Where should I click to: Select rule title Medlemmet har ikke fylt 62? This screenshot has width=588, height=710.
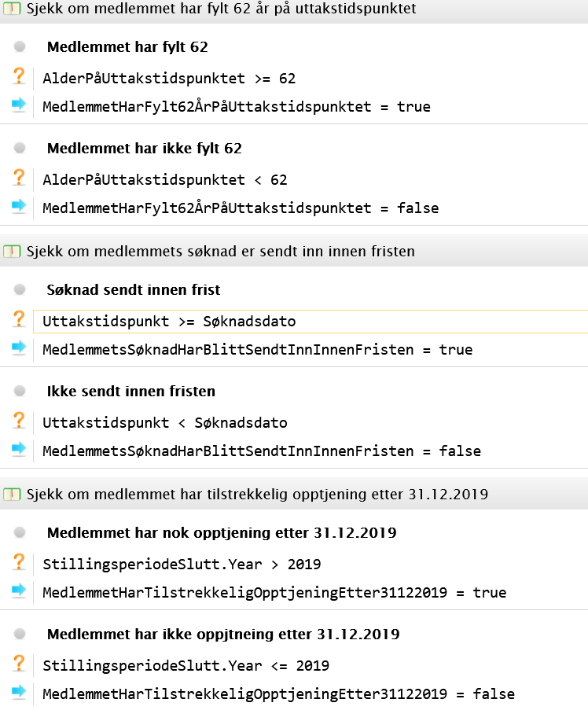point(145,148)
